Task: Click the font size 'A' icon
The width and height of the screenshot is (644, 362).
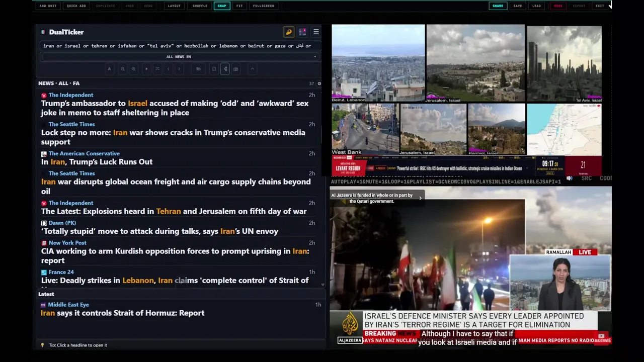Action: coord(109,69)
